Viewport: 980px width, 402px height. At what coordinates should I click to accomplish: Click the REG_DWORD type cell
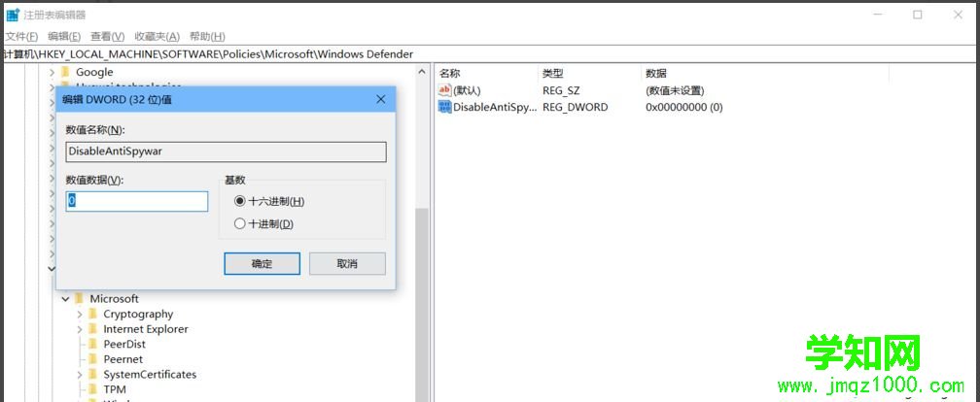coord(575,107)
